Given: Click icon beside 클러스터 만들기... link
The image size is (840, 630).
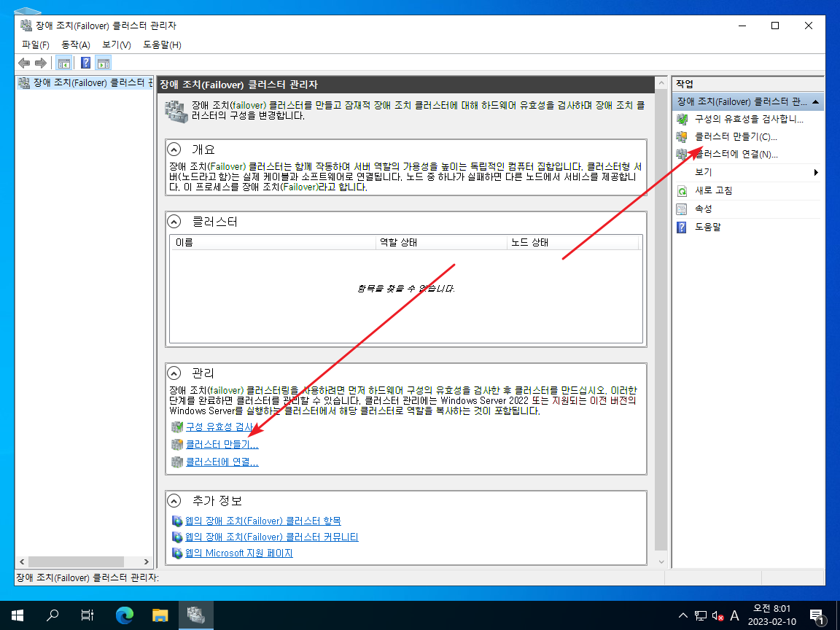Looking at the screenshot, I should [x=176, y=445].
